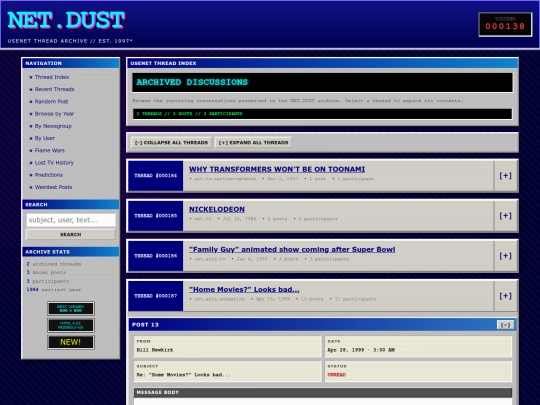Click the UNREAD status value
Image resolution: width=540 pixels, height=405 pixels.
point(336,375)
